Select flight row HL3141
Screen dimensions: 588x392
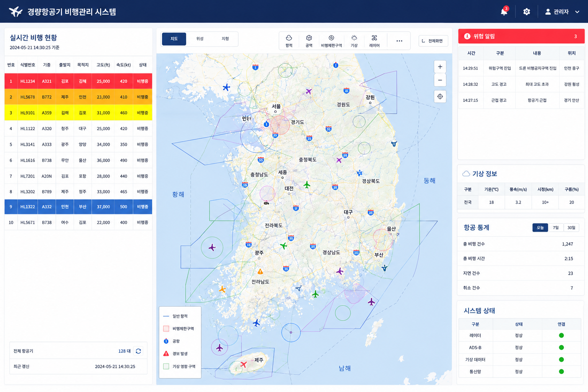point(78,144)
